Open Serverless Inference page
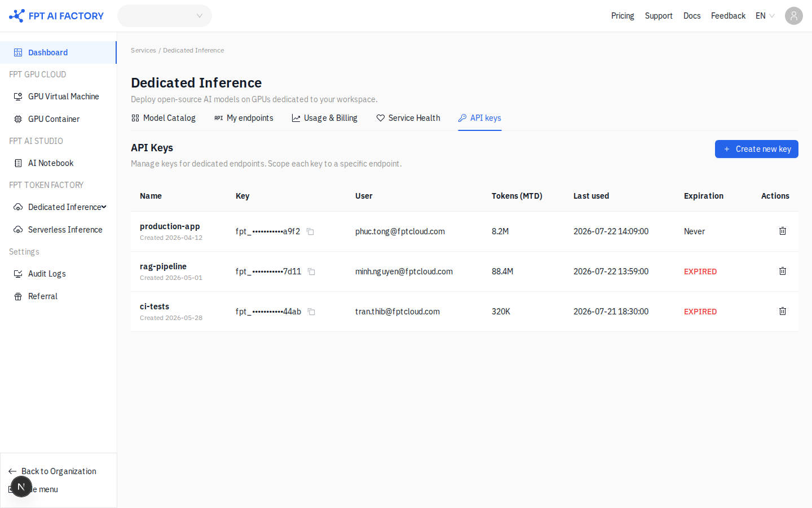 58,230
